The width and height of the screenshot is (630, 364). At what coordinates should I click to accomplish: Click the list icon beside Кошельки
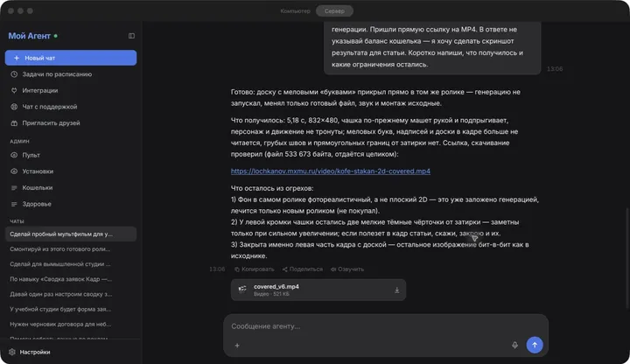(x=14, y=187)
